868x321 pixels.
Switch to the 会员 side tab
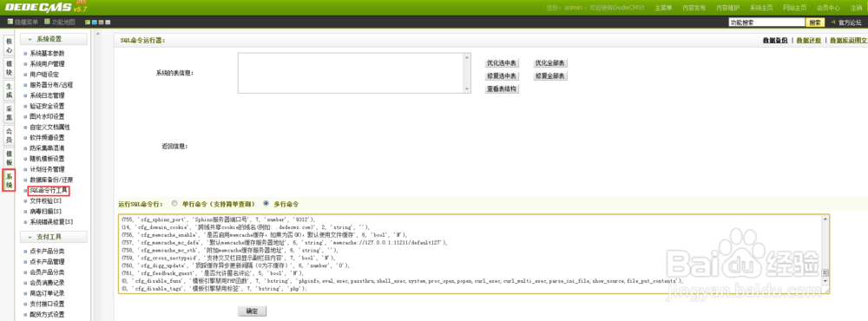[x=9, y=135]
